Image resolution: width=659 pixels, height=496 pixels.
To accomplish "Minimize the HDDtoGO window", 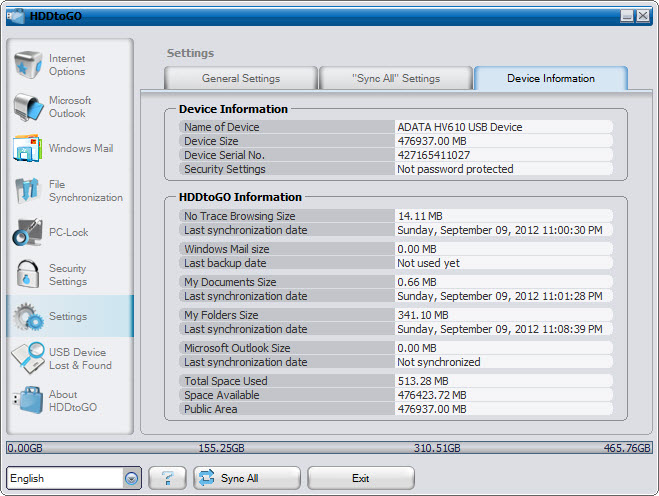I will coord(627,16).
